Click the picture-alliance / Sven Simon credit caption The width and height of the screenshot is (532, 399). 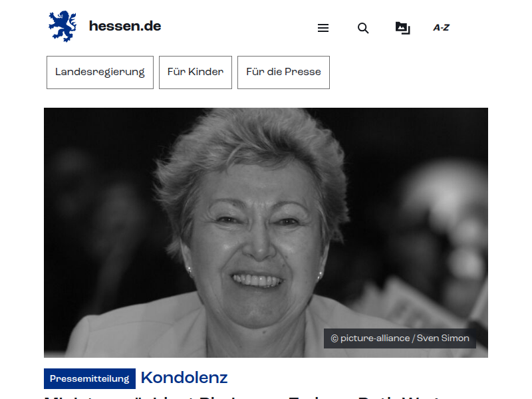[400, 338]
